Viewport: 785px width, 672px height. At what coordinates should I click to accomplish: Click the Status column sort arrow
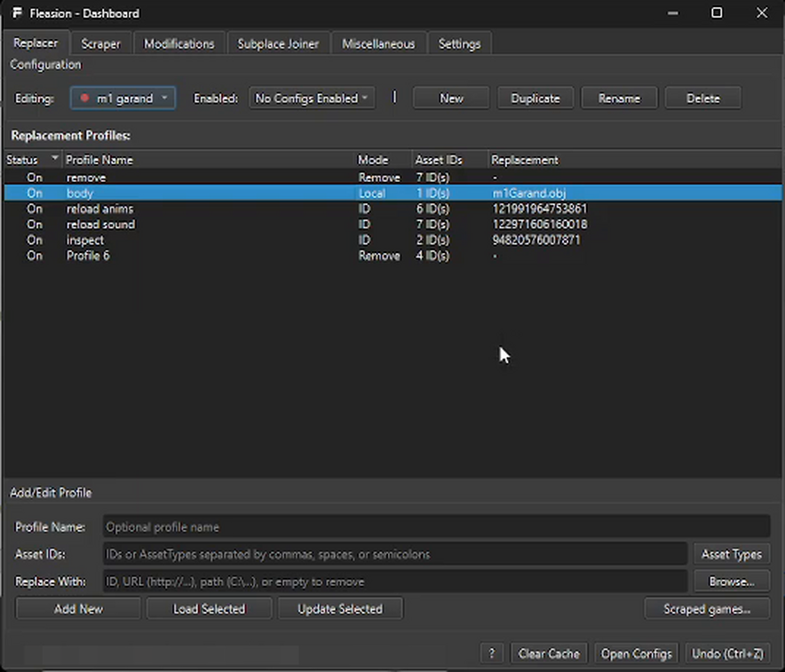click(x=54, y=158)
